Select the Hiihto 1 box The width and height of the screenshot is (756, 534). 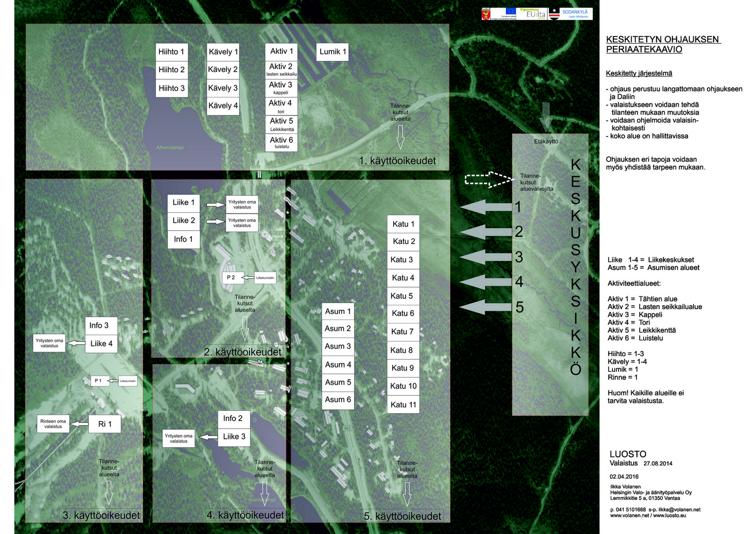(172, 52)
